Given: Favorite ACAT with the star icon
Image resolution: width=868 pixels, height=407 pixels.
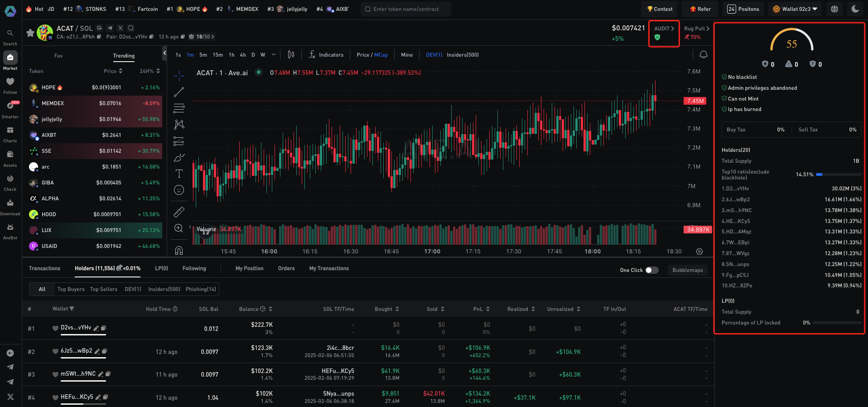Looking at the screenshot, I should coord(30,33).
